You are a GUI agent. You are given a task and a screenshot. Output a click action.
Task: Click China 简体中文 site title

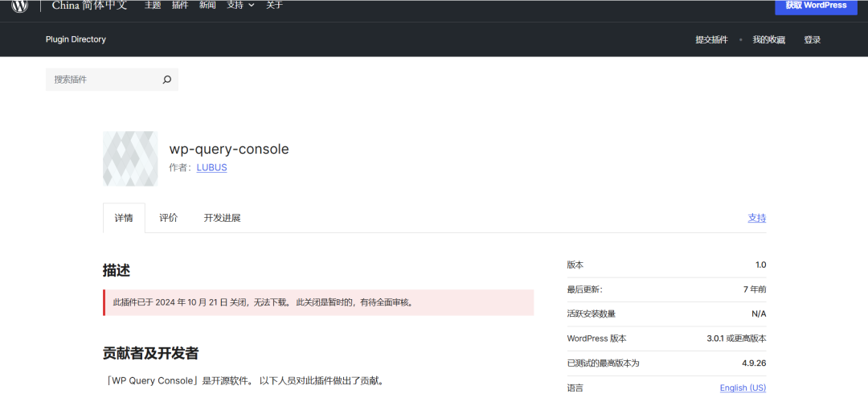click(90, 6)
